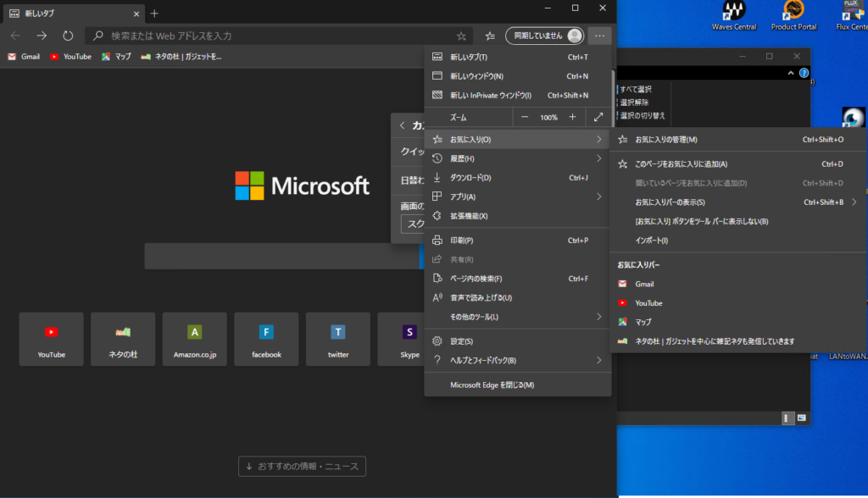The width and height of the screenshot is (868, 498).
Task: Expand お気に入りバーの表示(S) submenu
Action: pos(738,202)
